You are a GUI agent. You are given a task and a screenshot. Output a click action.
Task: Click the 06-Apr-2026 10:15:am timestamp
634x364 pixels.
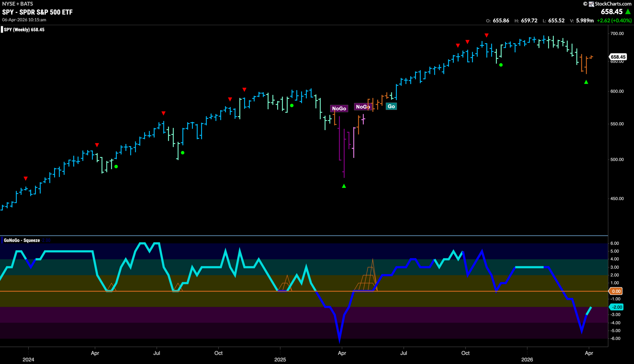24,20
